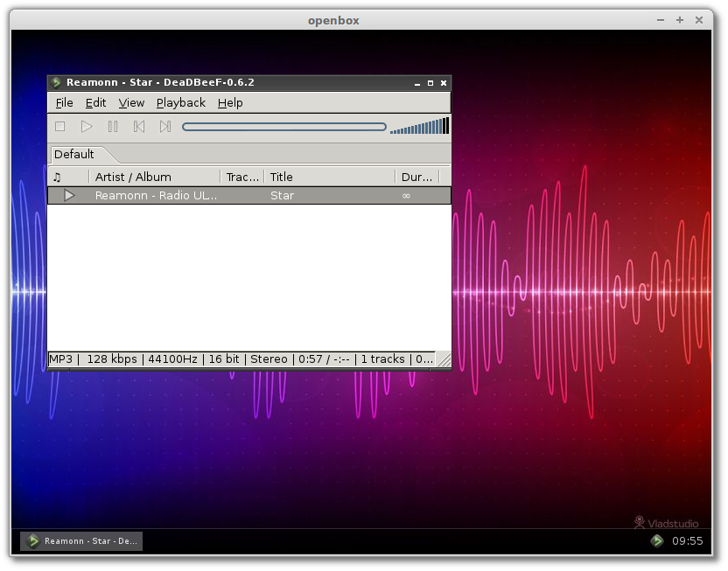This screenshot has width=728, height=571.
Task: Click the Play button in toolbar
Action: (x=87, y=127)
